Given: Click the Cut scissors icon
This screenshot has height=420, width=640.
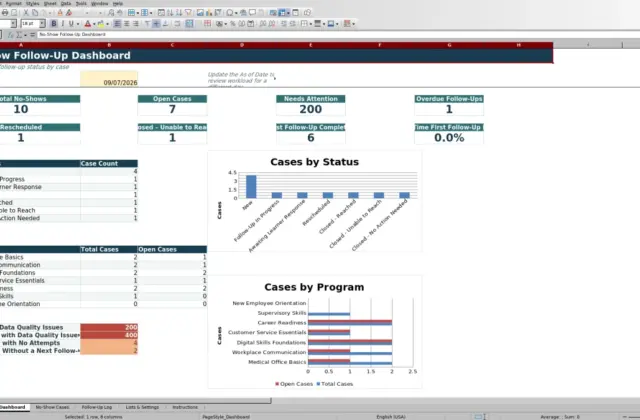Looking at the screenshot, I should pyautogui.click(x=26, y=13).
